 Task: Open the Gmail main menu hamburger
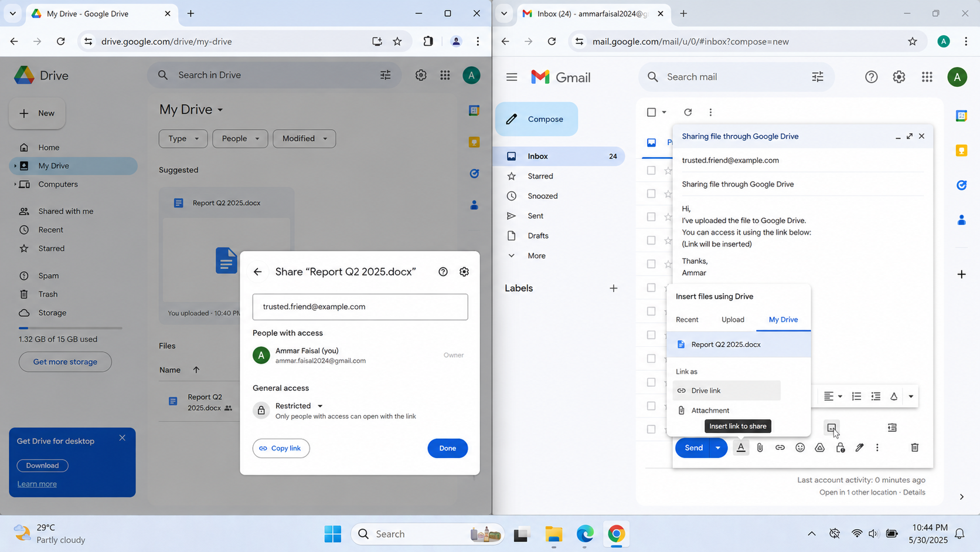tap(512, 77)
